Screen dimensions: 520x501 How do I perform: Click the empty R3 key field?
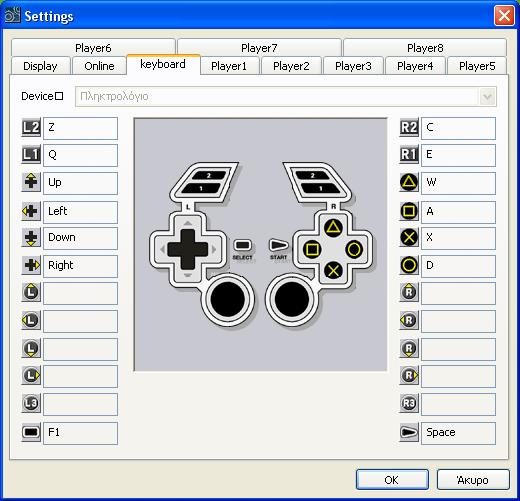click(458, 404)
